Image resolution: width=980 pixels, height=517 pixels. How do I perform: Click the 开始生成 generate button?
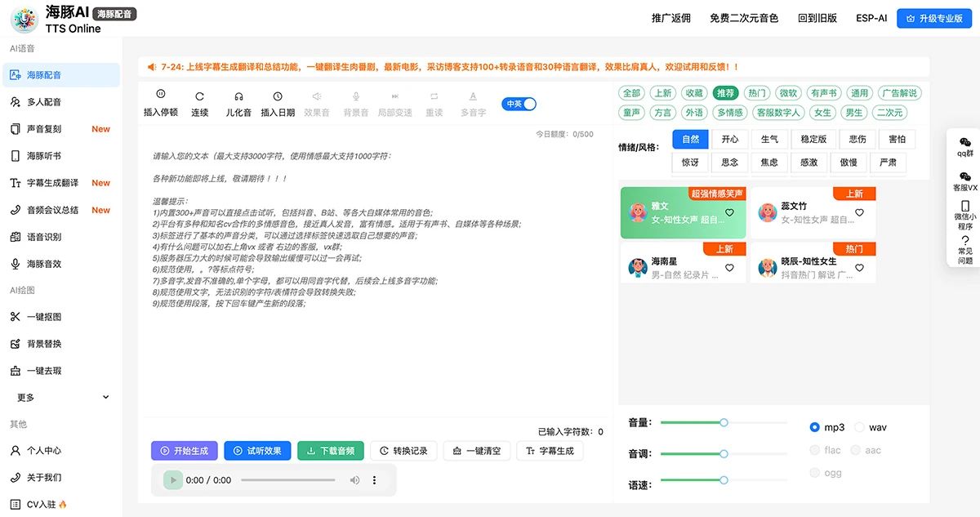click(x=184, y=450)
